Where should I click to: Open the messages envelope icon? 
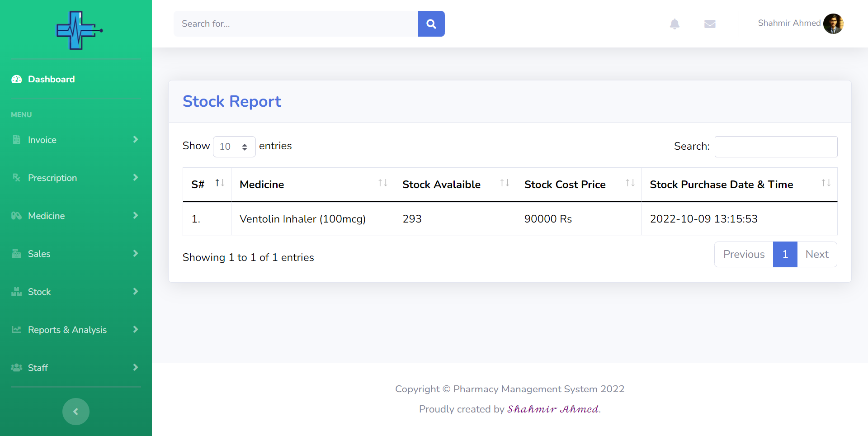click(710, 24)
